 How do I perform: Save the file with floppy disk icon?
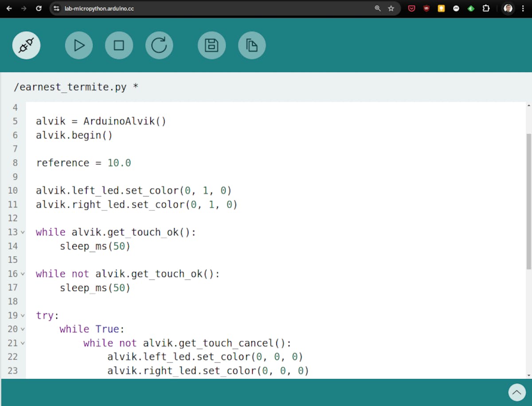[x=211, y=45]
